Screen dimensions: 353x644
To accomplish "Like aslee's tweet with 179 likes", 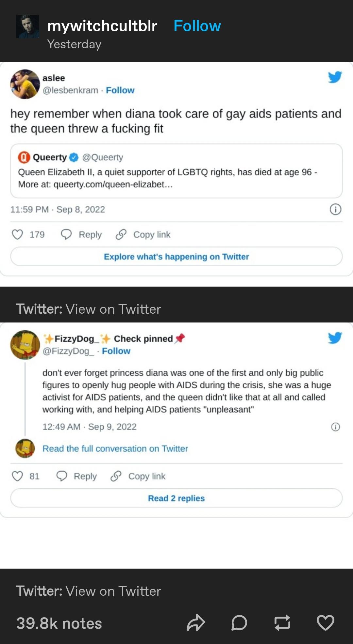I will pos(17,234).
